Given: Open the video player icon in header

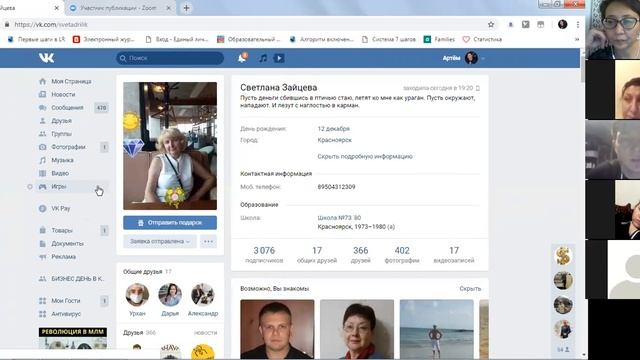Looking at the screenshot, I should pyautogui.click(x=279, y=58).
